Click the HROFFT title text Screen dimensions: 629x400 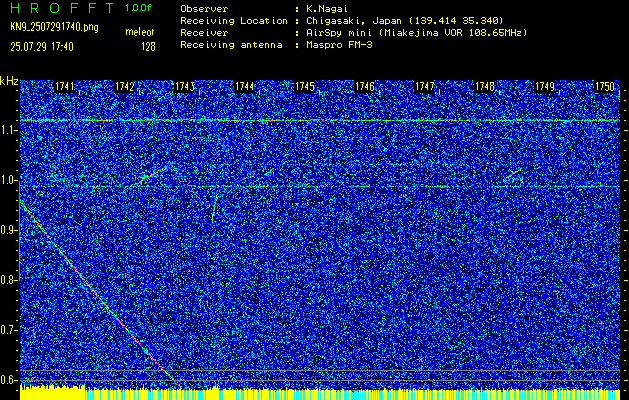62,8
